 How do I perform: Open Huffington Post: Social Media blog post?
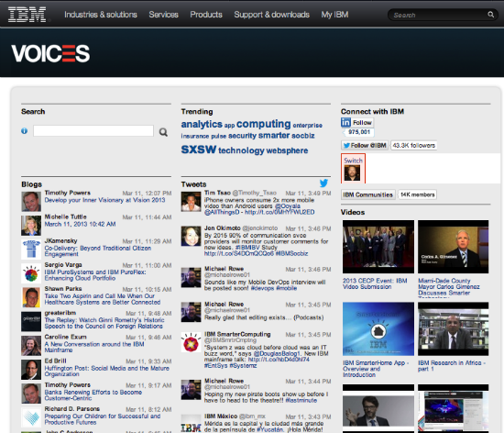click(106, 372)
